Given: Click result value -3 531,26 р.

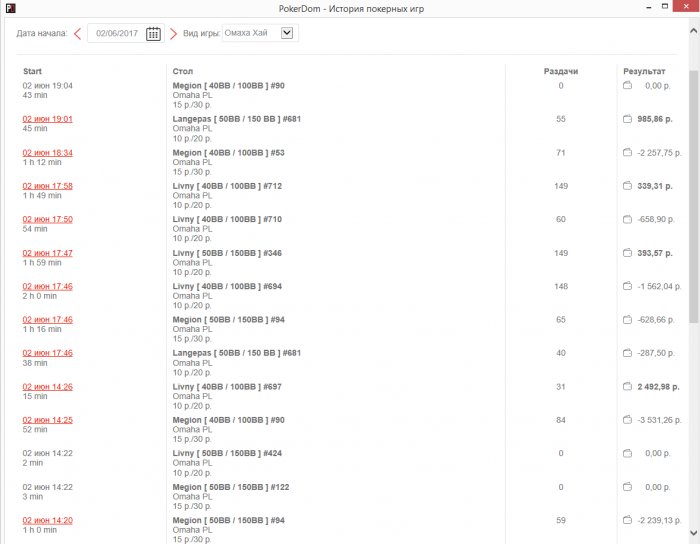Looking at the screenshot, I should pos(659,420).
